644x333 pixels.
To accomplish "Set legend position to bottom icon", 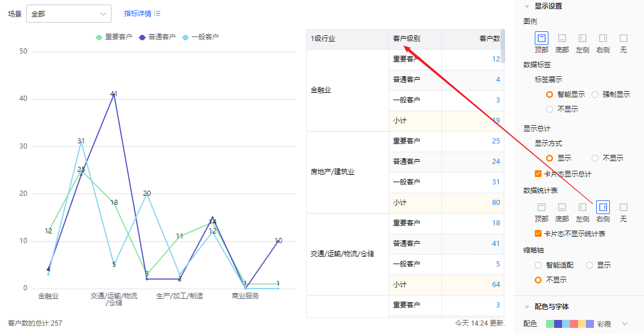I will coord(562,38).
